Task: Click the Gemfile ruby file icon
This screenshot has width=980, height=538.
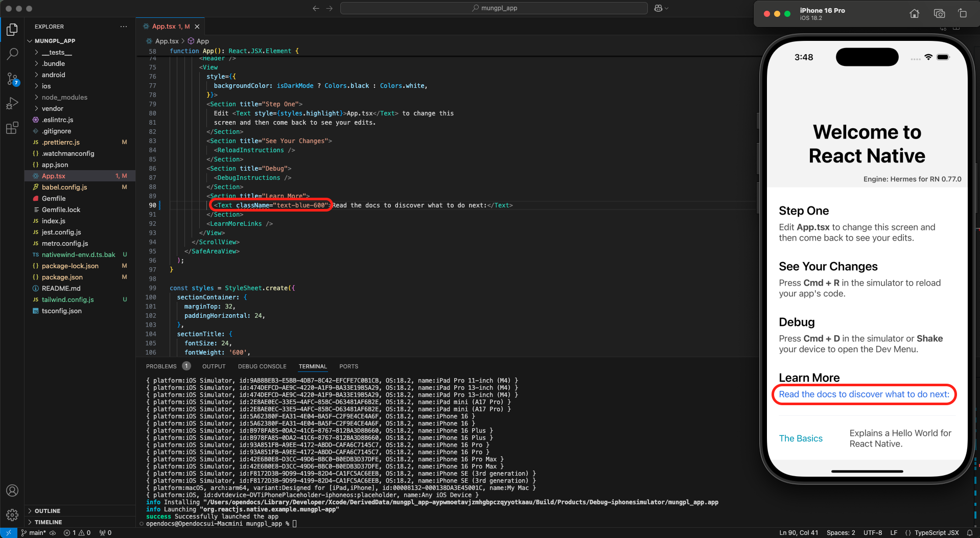Action: pos(36,198)
